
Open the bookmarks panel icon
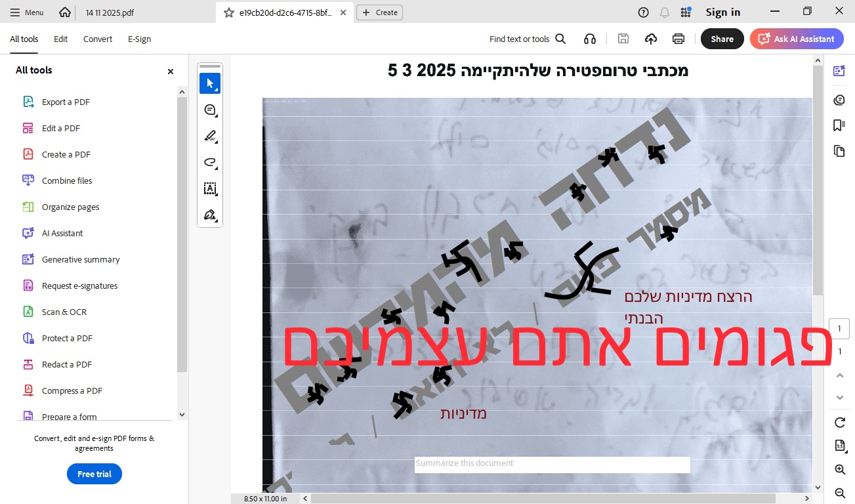(x=839, y=125)
